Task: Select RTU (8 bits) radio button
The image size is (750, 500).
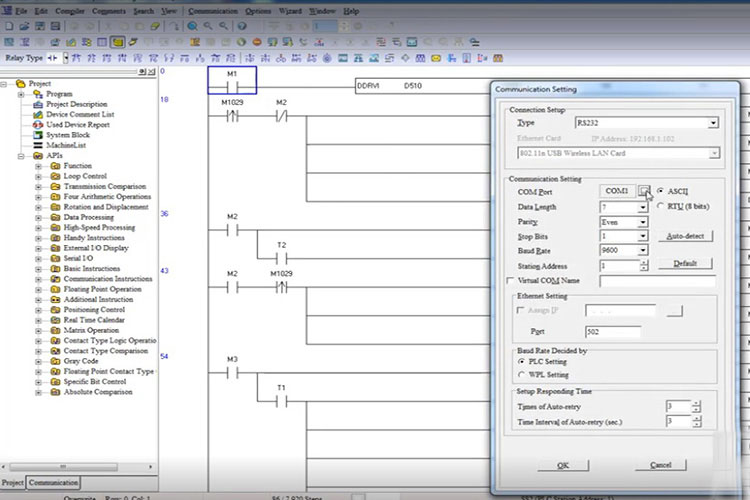Action: coord(660,206)
